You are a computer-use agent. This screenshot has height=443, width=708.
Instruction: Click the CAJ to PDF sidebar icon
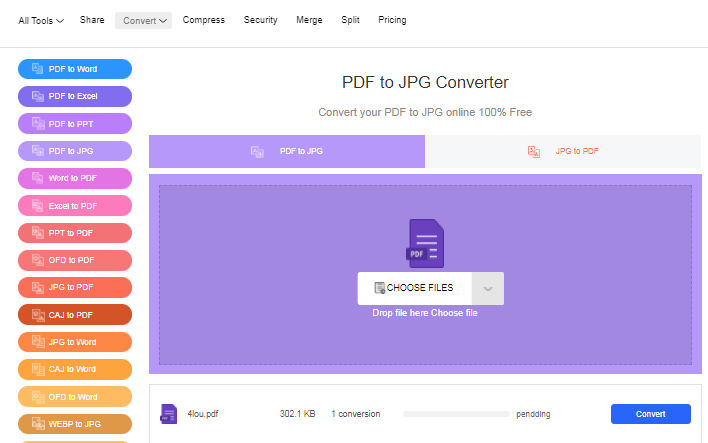point(37,315)
